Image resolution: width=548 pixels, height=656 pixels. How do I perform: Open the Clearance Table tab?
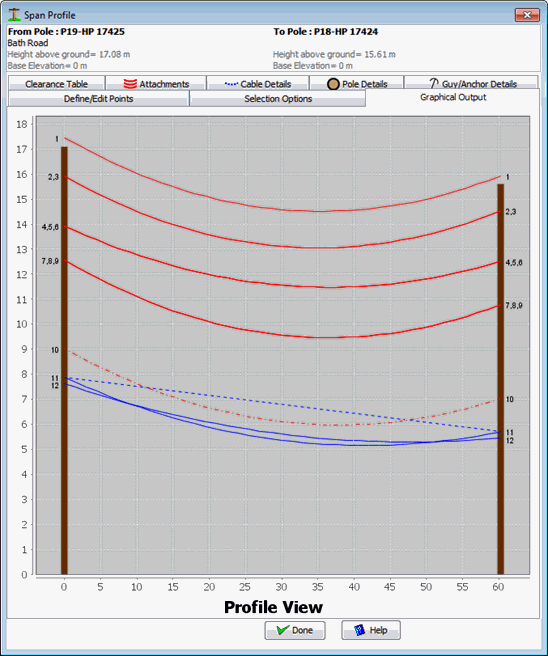point(56,83)
